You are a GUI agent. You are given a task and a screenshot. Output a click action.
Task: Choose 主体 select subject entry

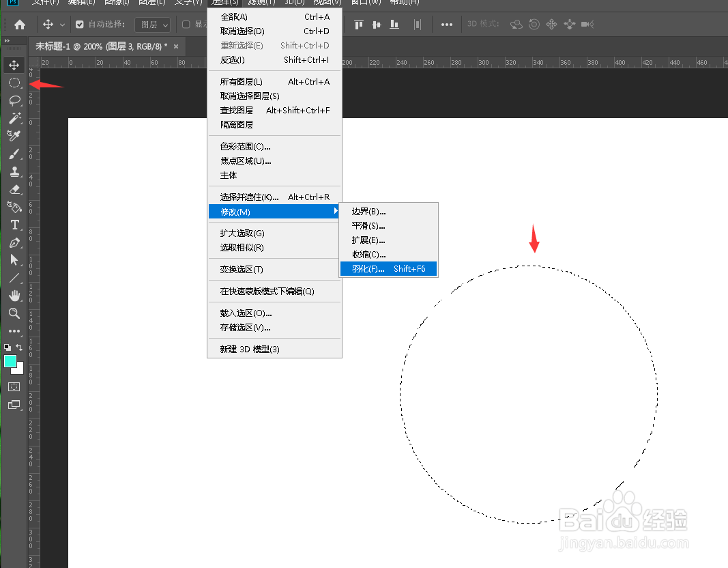tap(274, 175)
